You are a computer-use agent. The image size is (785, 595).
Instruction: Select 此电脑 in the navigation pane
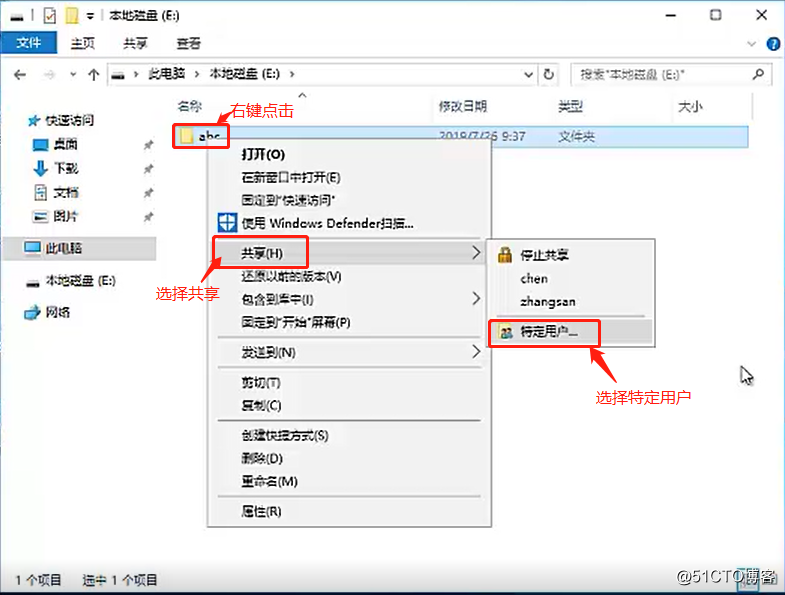63,248
